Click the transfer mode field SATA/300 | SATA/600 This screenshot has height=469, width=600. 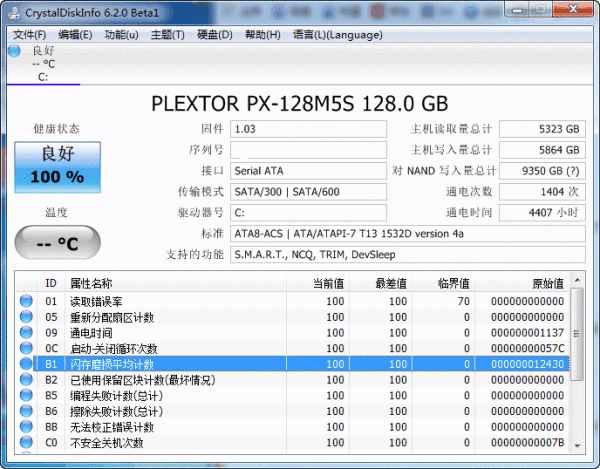[308, 192]
